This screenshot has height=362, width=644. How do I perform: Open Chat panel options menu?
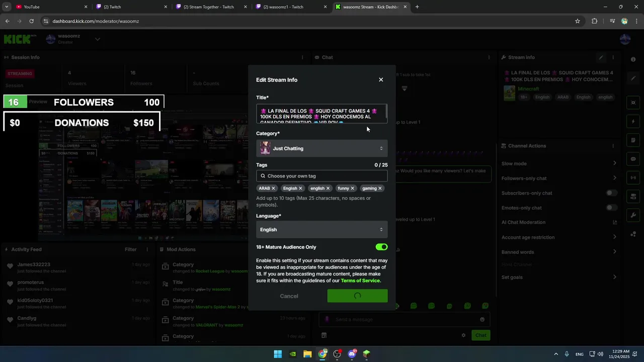click(489, 57)
